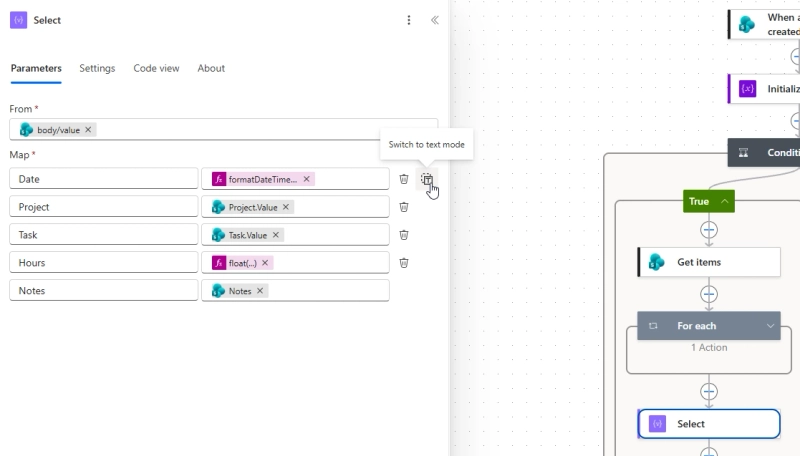Select the Get items action card
The height and width of the screenshot is (456, 800).
(709, 262)
